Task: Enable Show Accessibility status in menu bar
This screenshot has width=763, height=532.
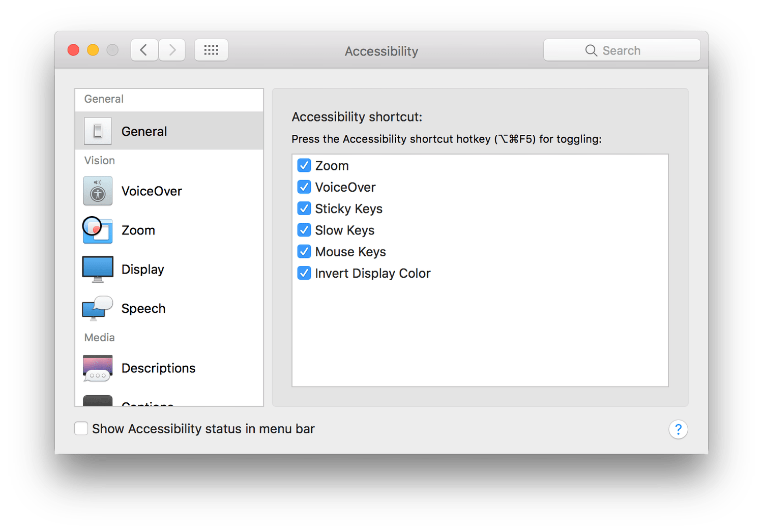Action: click(81, 429)
